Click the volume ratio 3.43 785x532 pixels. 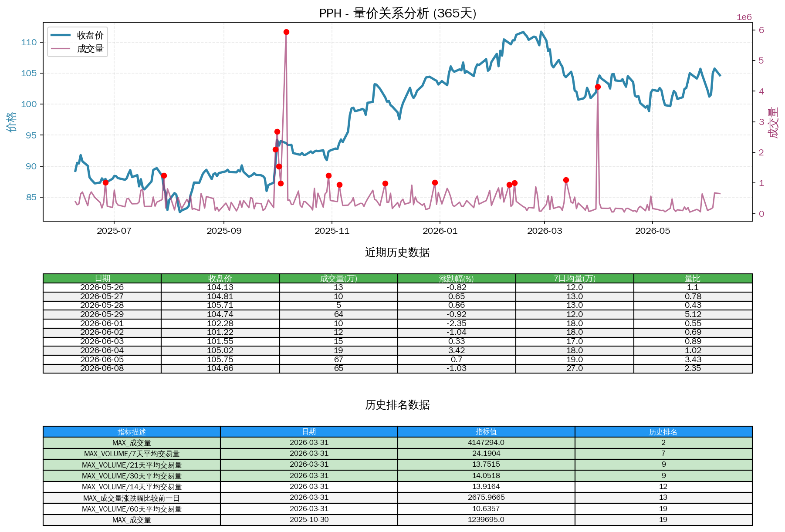pyautogui.click(x=693, y=360)
